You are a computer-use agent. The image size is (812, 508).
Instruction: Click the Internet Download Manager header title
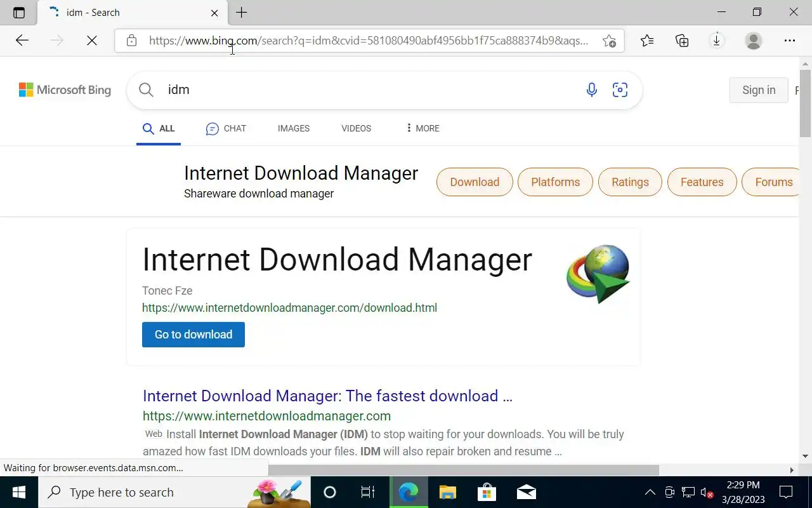(x=301, y=173)
